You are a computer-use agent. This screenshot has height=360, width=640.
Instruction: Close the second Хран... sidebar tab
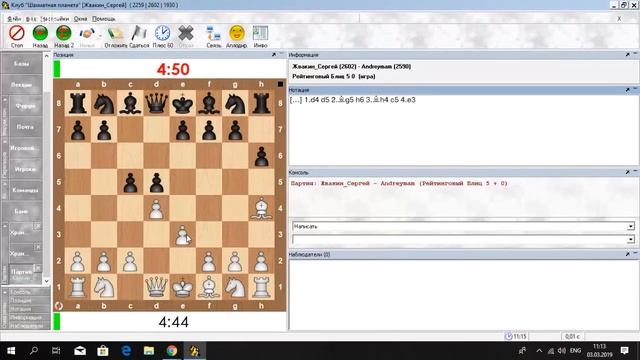point(37,247)
